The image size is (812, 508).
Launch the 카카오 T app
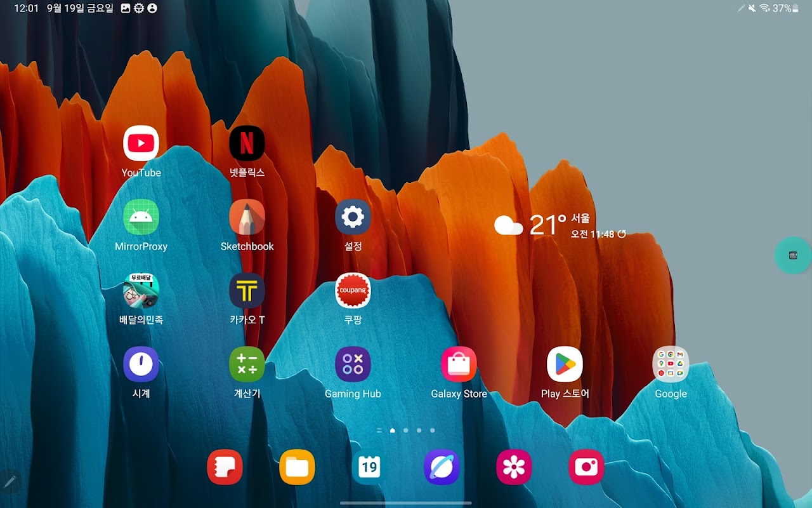247,291
